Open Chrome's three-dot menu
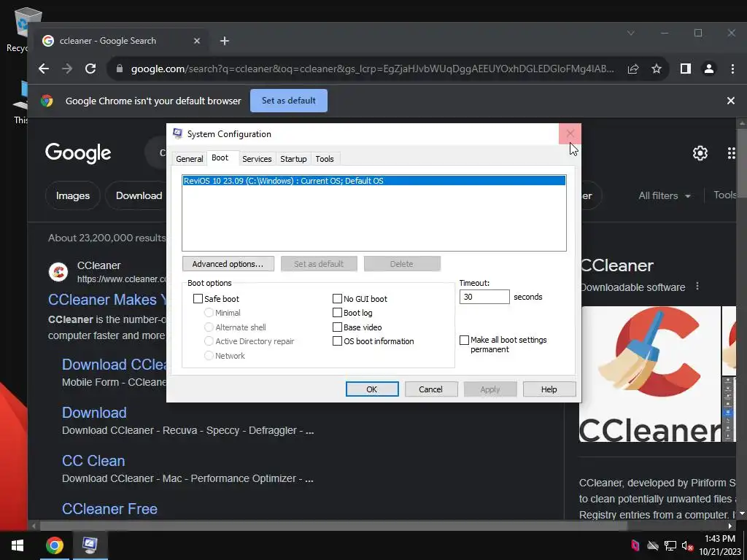The height and width of the screenshot is (560, 747). pyautogui.click(x=732, y=69)
